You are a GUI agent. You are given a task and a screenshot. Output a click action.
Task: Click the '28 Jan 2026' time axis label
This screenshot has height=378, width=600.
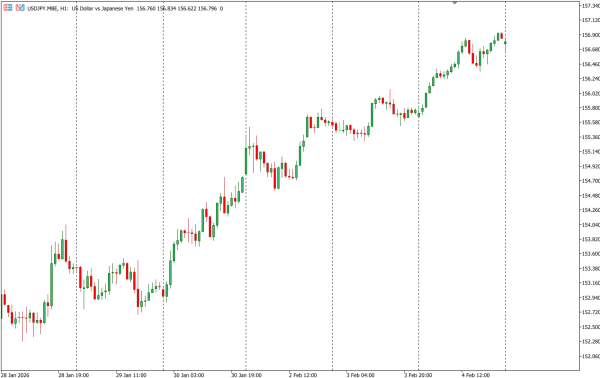coord(15,375)
